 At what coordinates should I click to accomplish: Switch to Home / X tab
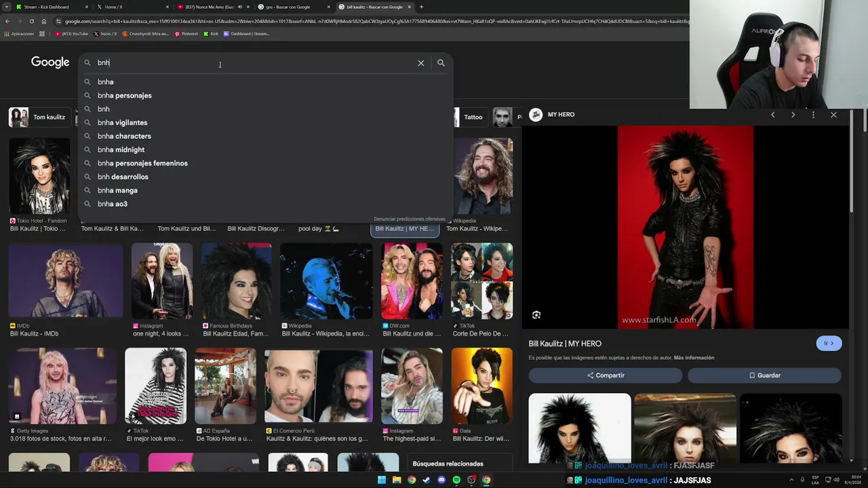coord(132,7)
